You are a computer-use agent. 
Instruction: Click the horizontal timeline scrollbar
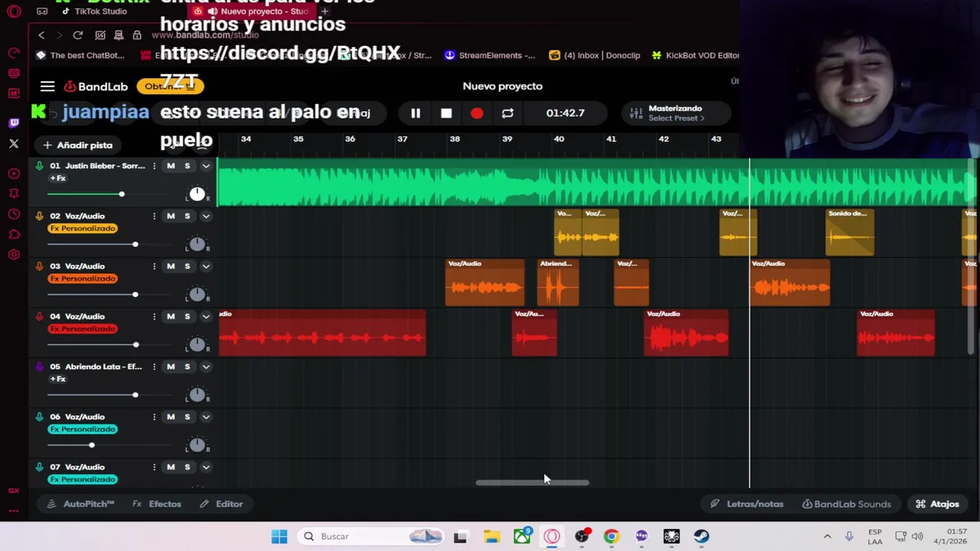point(532,483)
